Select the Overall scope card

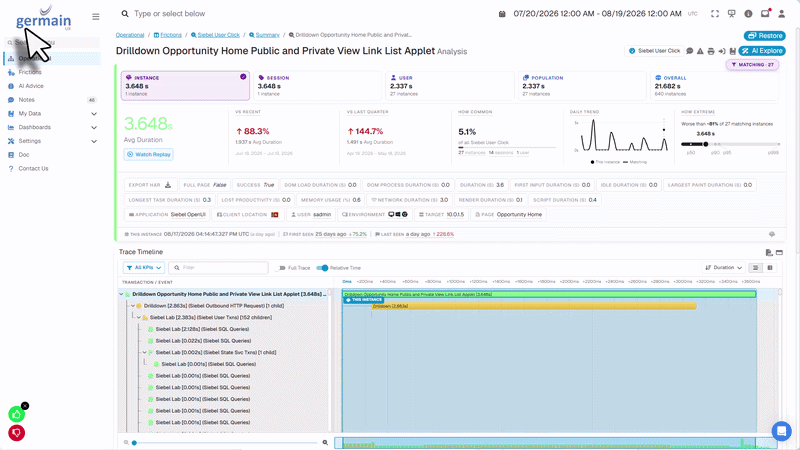pos(714,86)
